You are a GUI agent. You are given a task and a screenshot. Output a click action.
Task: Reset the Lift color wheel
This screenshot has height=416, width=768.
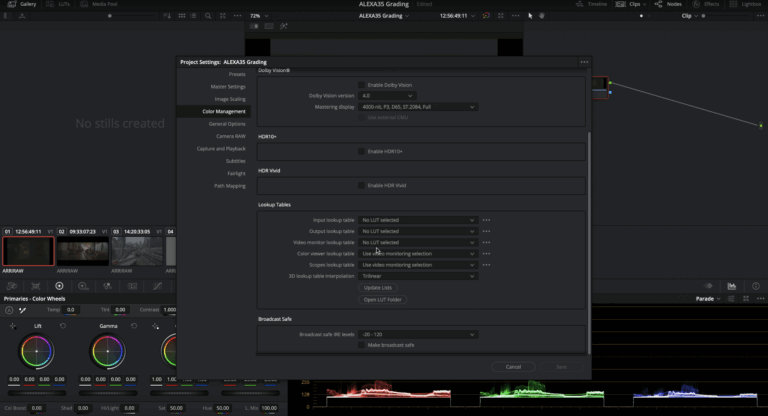[x=63, y=326]
